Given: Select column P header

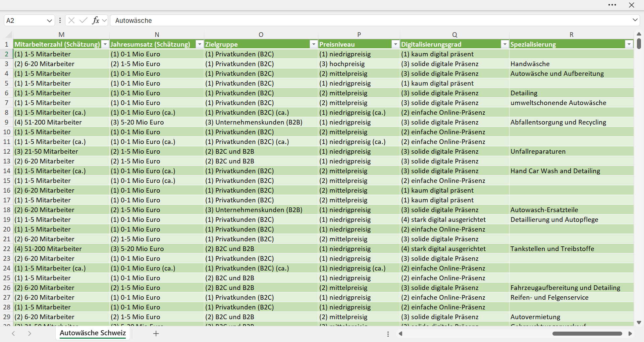Looking at the screenshot, I should [359, 35].
